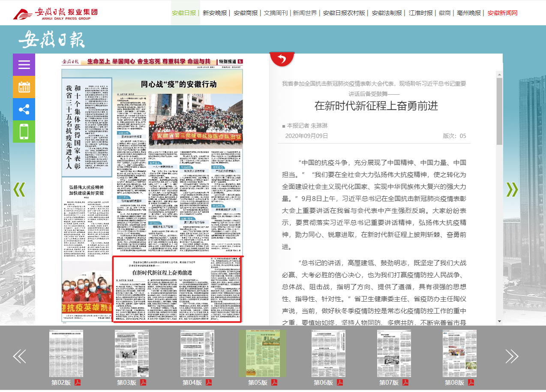Go to next page with right green chevron
Viewport: 546px width, 392px height.
point(512,189)
